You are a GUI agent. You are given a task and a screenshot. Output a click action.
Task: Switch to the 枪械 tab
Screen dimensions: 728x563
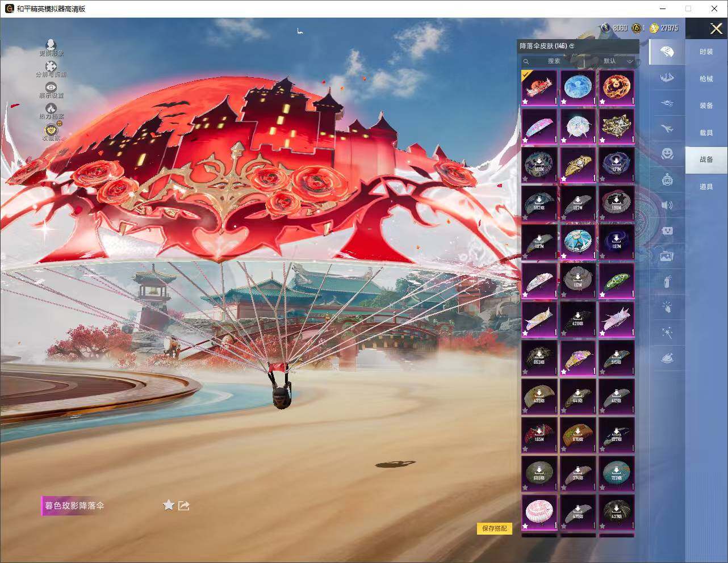pos(706,79)
